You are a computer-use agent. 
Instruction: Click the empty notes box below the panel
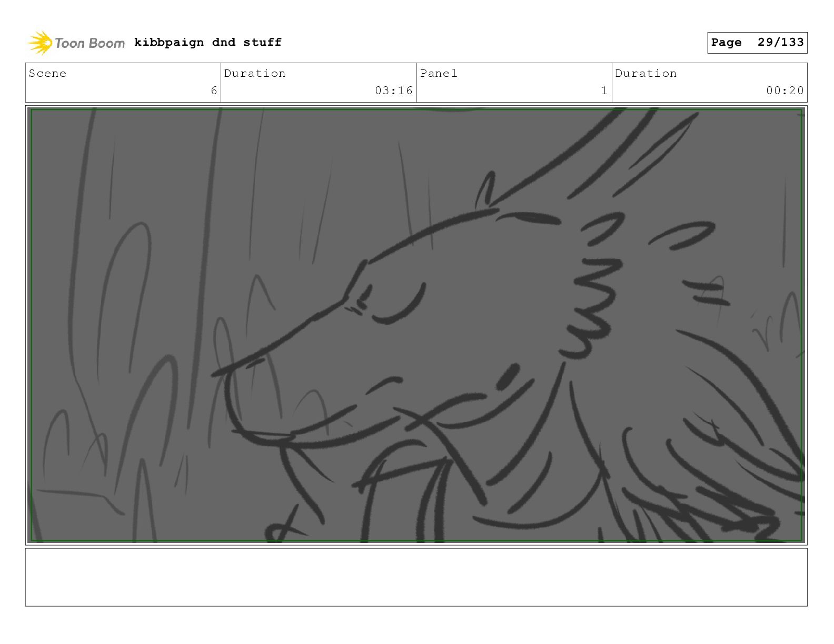pyautogui.click(x=416, y=577)
